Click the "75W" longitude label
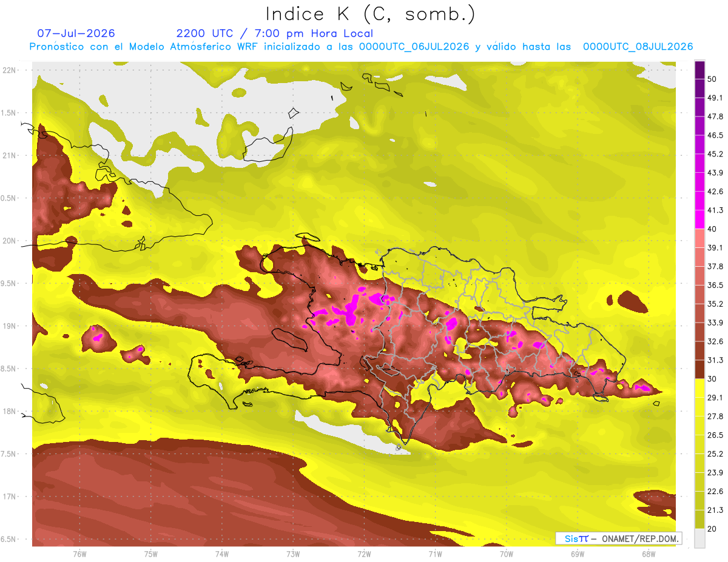728x562 pixels. coord(150,553)
